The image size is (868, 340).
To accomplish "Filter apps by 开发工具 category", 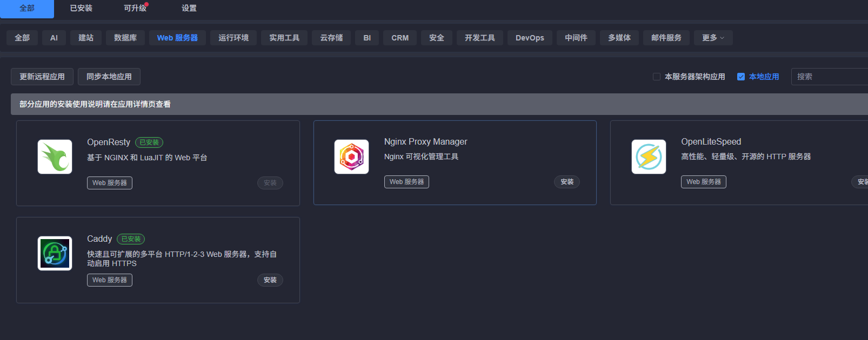I will [x=480, y=38].
